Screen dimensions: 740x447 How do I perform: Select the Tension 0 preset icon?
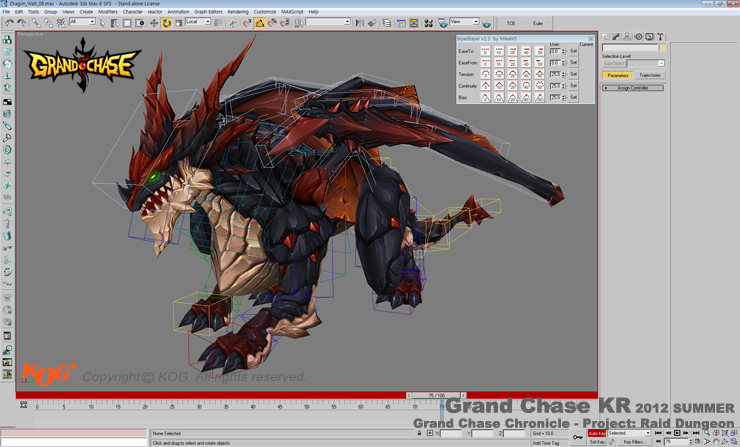(x=486, y=74)
